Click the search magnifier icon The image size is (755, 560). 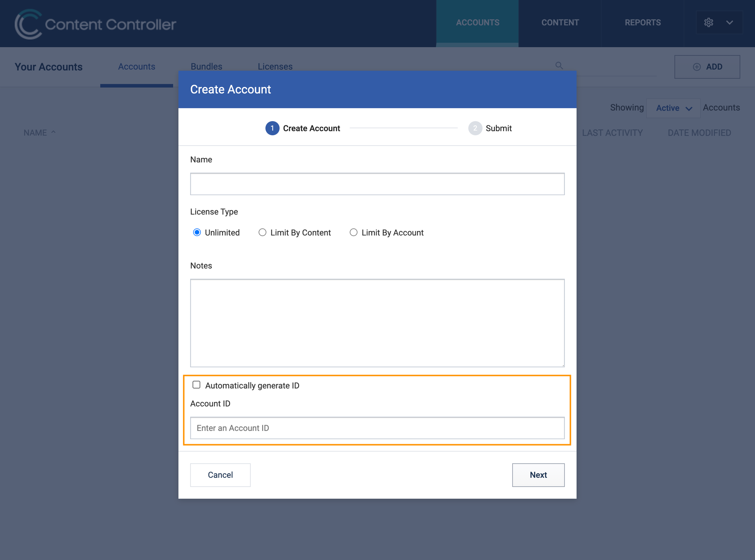coord(559,65)
